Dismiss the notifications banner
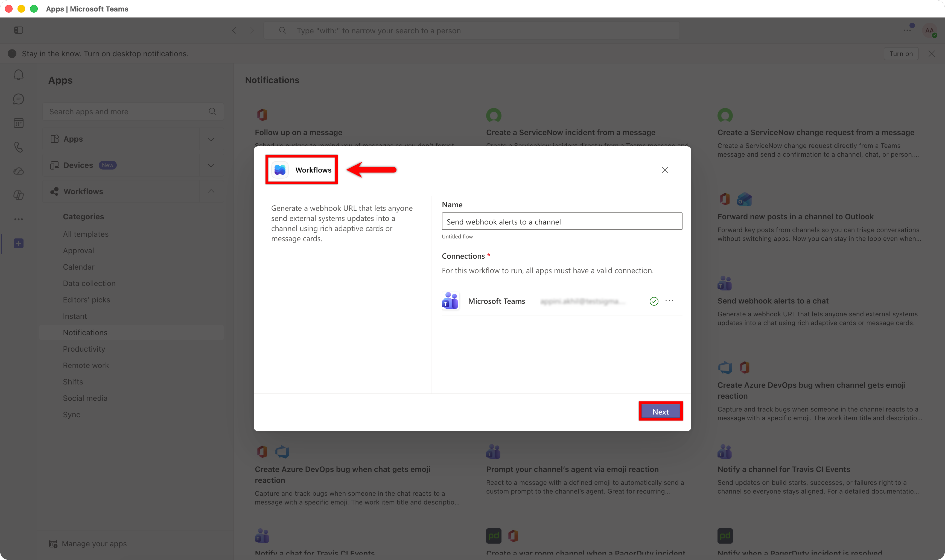The image size is (945, 560). click(x=932, y=54)
